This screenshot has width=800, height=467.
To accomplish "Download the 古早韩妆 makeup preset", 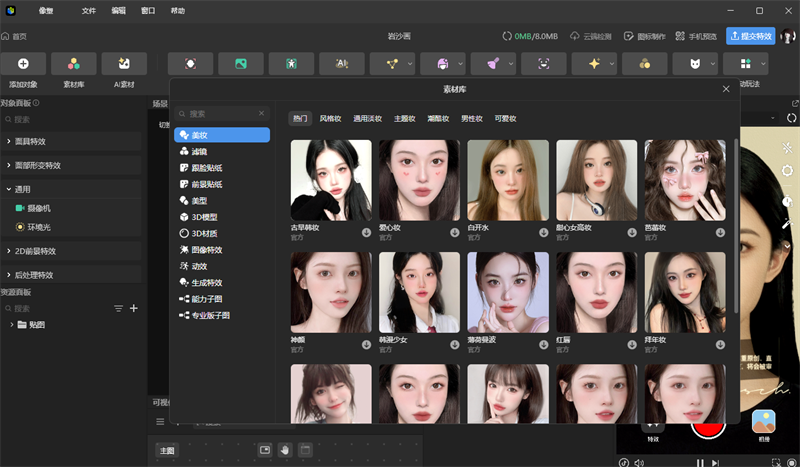I will point(366,233).
